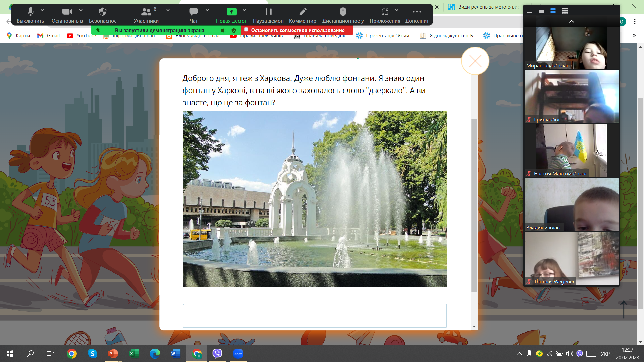Show more bookmarks chevron
The height and width of the screenshot is (362, 644).
click(x=634, y=36)
